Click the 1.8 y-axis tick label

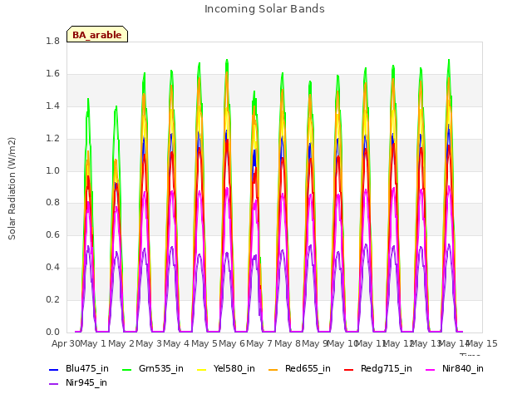(52, 41)
